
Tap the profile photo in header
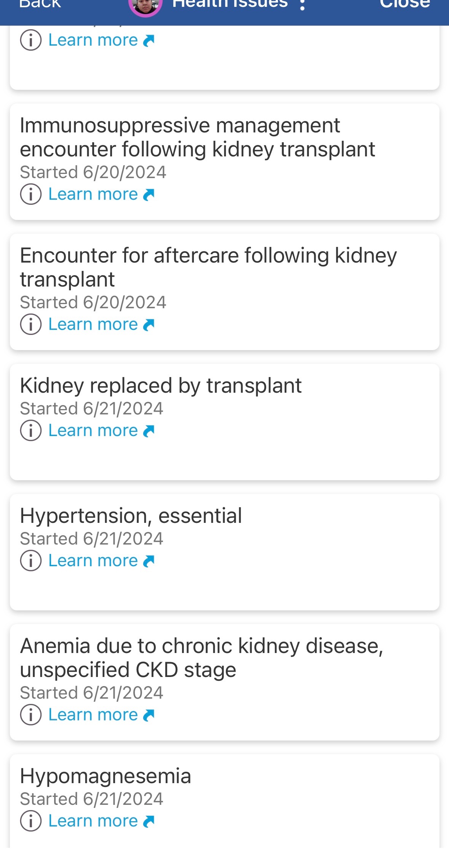click(x=145, y=5)
